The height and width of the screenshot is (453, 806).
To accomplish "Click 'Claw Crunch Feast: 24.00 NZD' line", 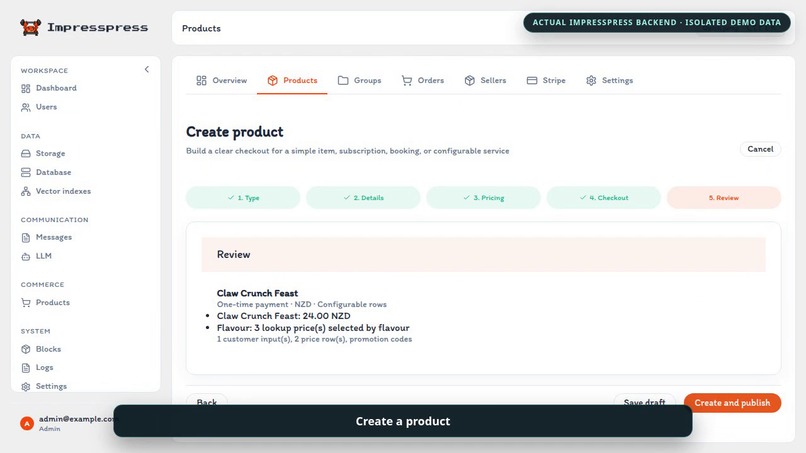I will (283, 316).
